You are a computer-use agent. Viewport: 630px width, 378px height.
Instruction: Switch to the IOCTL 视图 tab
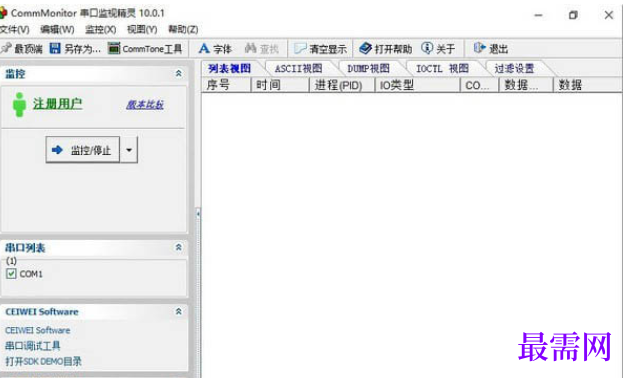pos(442,69)
